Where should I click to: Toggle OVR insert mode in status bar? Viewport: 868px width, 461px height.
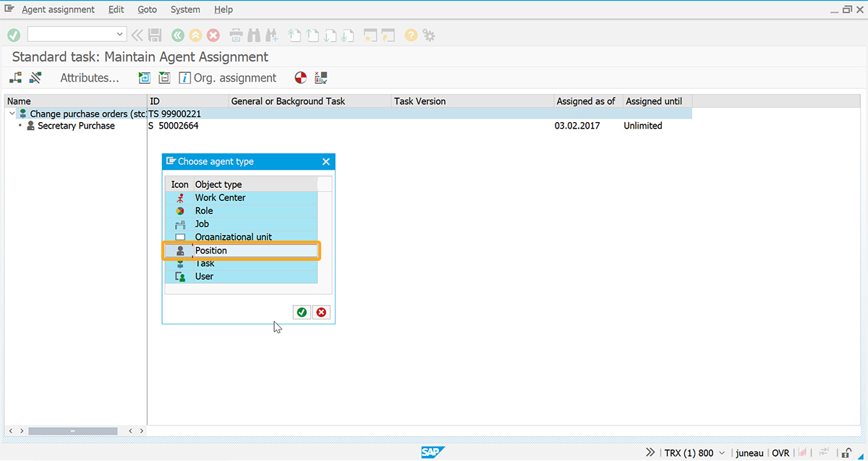(780, 453)
